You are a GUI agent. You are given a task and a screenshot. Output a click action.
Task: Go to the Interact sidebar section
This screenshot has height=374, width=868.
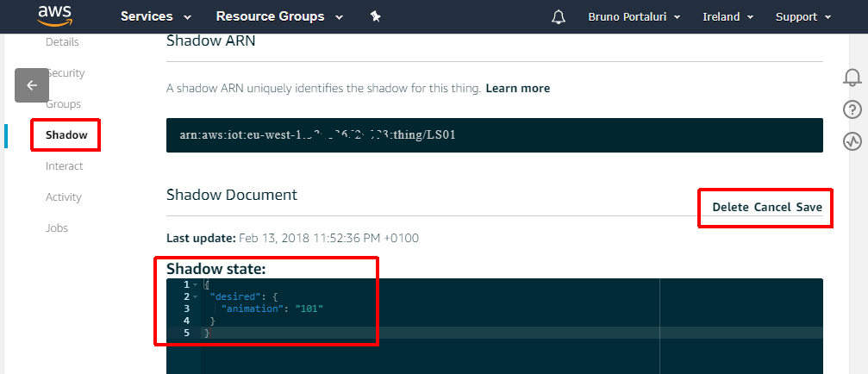[x=65, y=166]
